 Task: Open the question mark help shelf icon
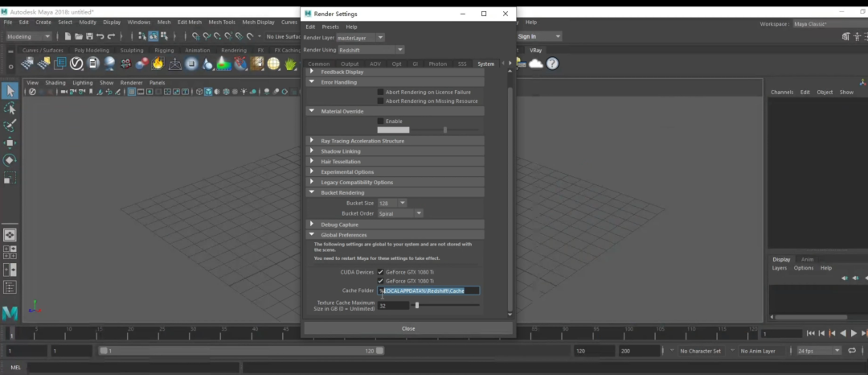tap(552, 64)
